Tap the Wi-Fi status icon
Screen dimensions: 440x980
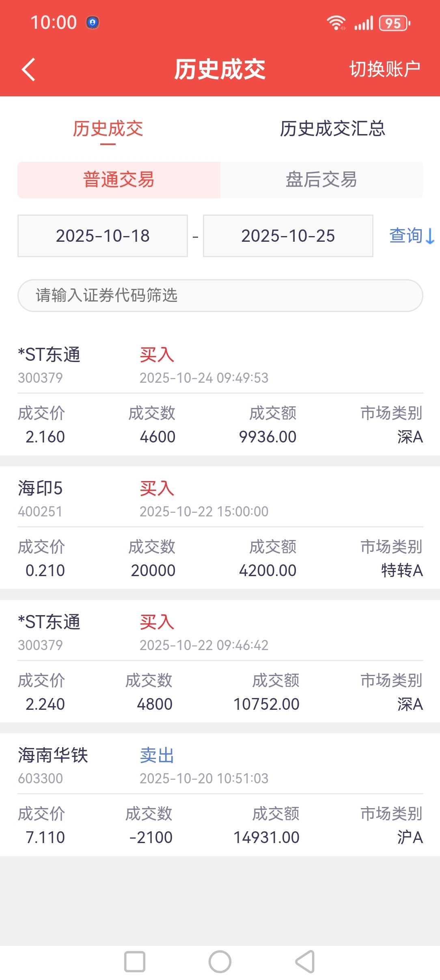(x=336, y=23)
